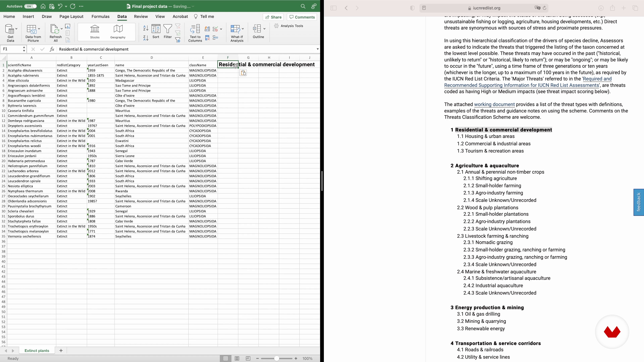Click the Insert Function fx icon
The height and width of the screenshot is (362, 644).
click(52, 49)
